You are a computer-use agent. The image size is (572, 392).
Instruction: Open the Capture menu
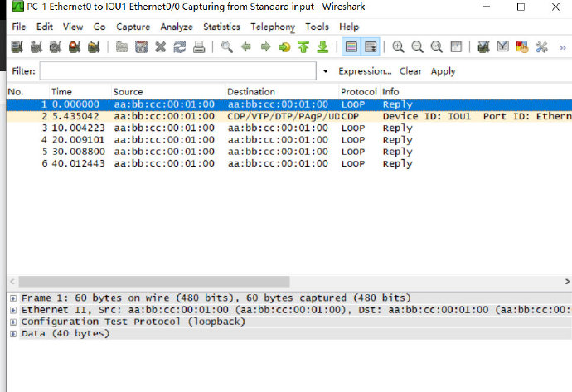coord(133,27)
